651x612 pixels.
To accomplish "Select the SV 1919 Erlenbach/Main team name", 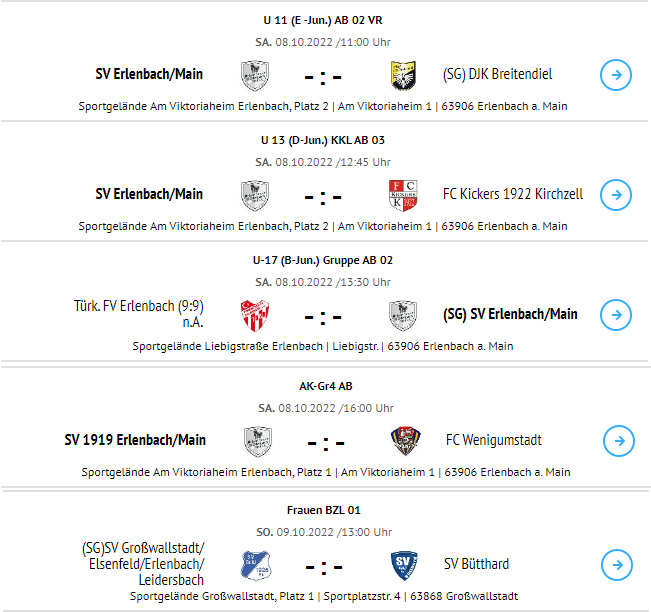I will coord(135,440).
